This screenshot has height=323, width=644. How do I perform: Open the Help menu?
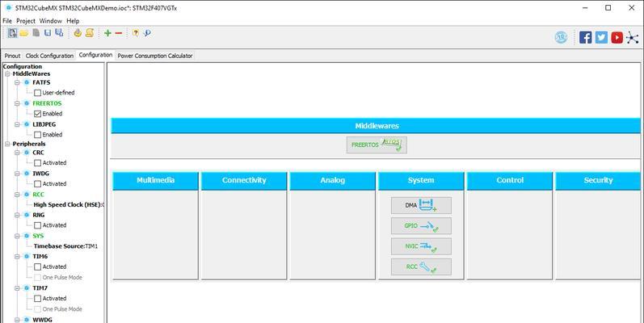(73, 20)
